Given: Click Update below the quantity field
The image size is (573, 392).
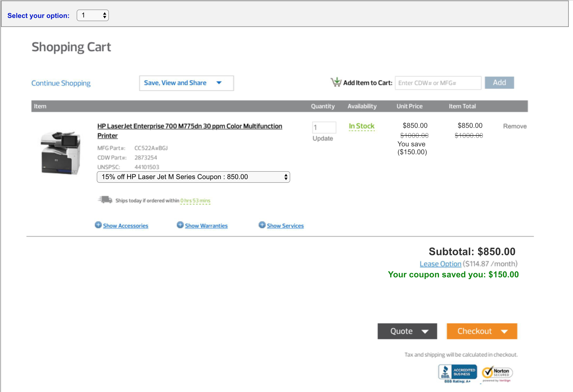Looking at the screenshot, I should coord(322,138).
